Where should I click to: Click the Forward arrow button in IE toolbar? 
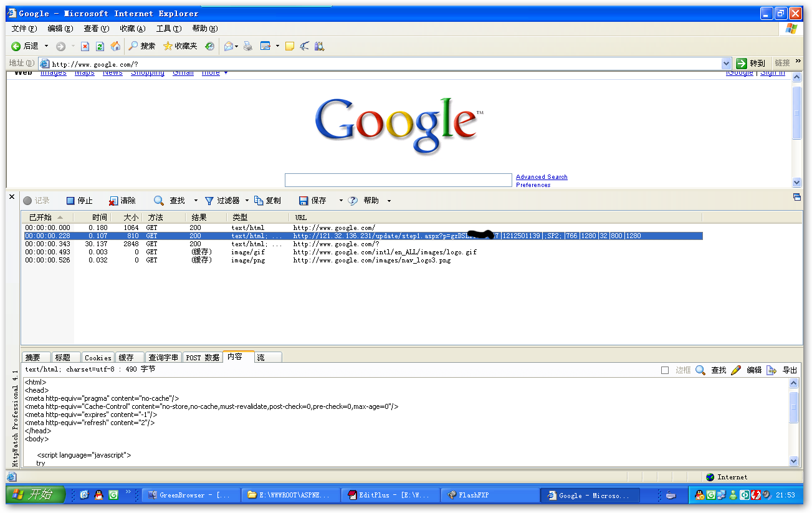coord(60,46)
